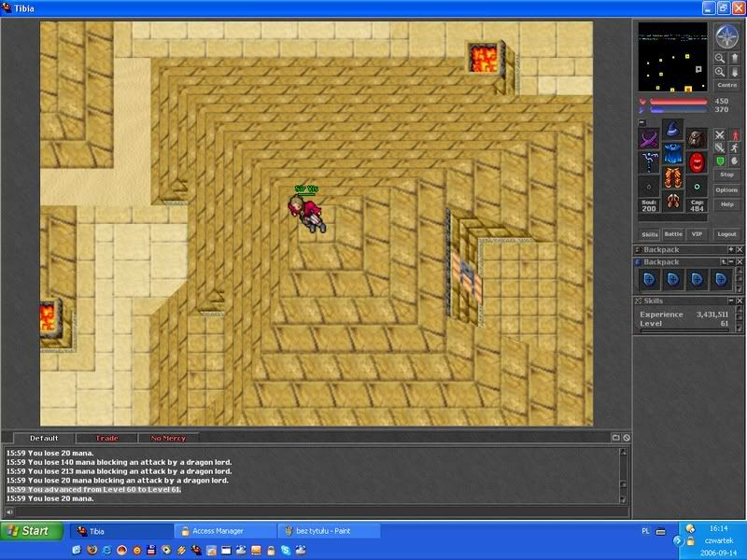
Task: Open the Windows Start menu
Action: click(x=32, y=530)
